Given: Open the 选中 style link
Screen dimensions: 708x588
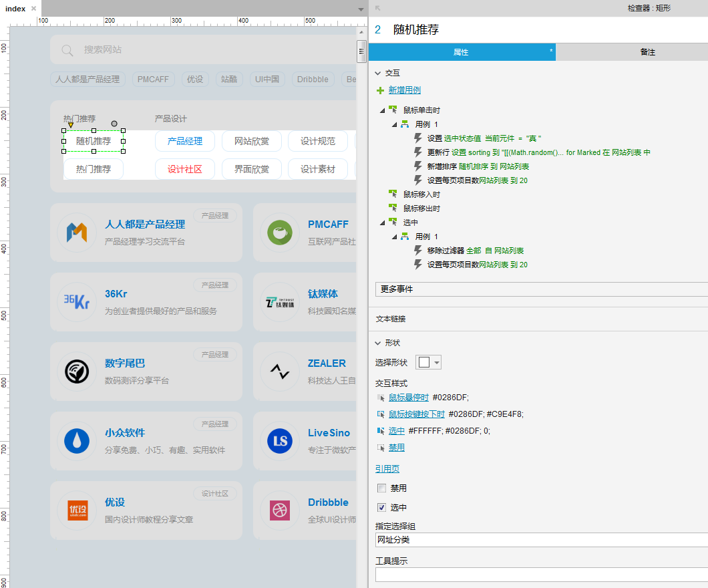Looking at the screenshot, I should point(397,431).
